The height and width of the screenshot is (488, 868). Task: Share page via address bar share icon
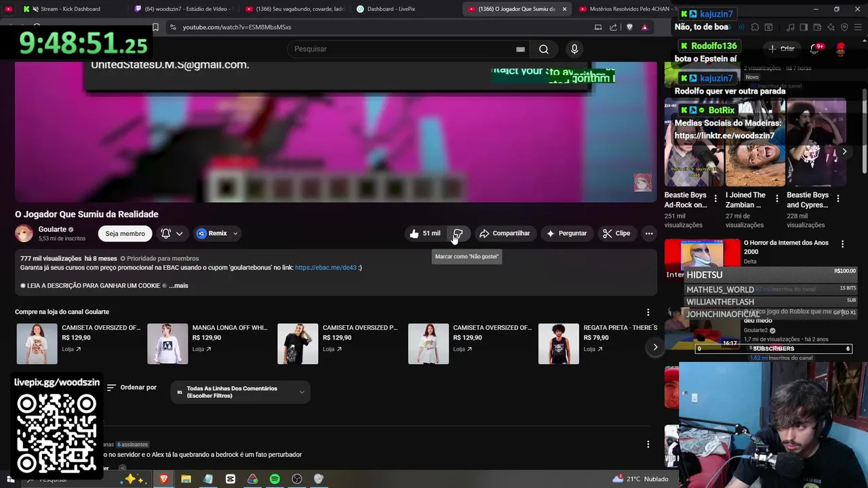tap(613, 27)
